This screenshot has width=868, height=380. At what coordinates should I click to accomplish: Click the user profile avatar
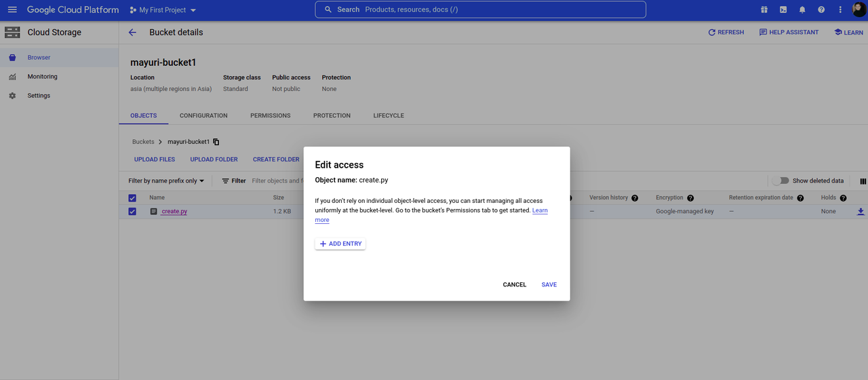pyautogui.click(x=859, y=9)
